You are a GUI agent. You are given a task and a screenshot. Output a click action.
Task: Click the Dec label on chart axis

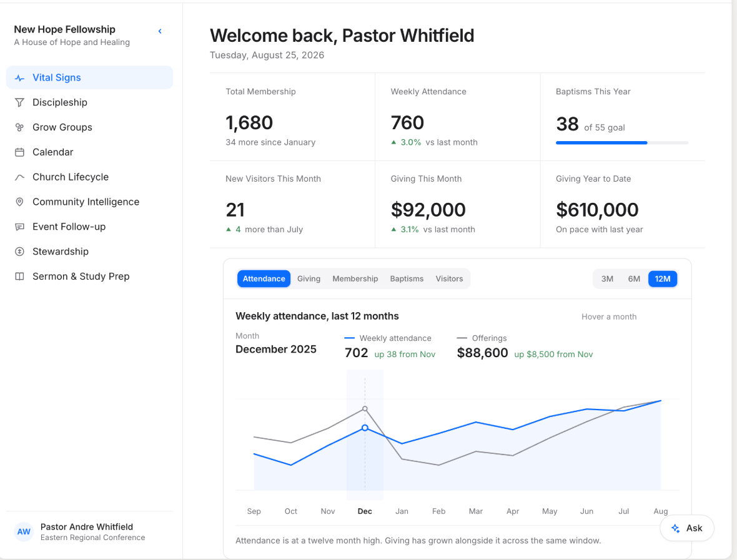(x=365, y=511)
